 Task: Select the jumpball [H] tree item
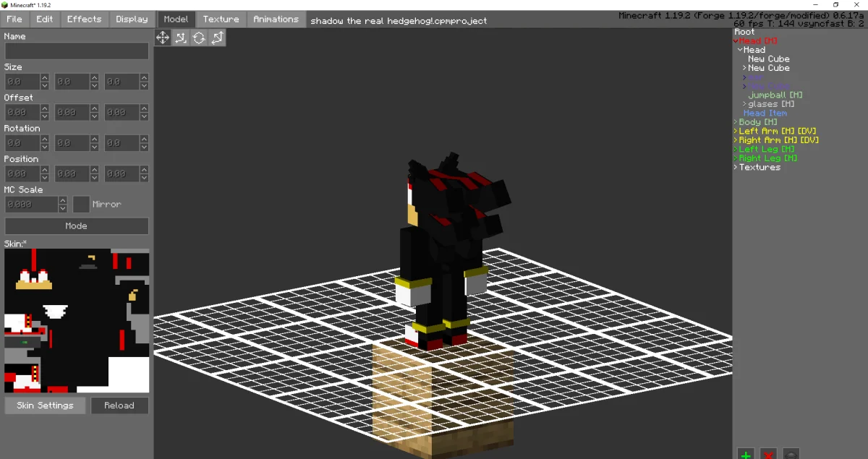775,95
